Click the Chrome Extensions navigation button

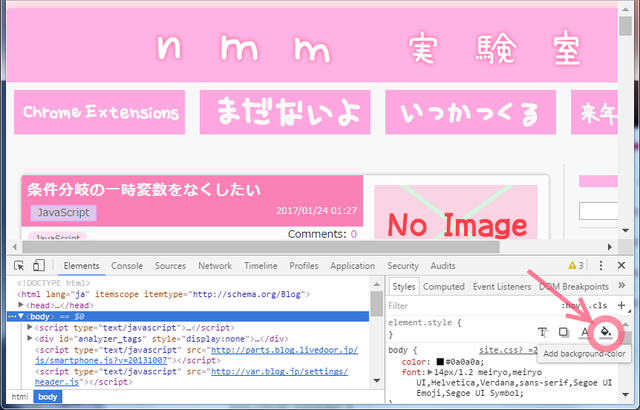point(100,112)
